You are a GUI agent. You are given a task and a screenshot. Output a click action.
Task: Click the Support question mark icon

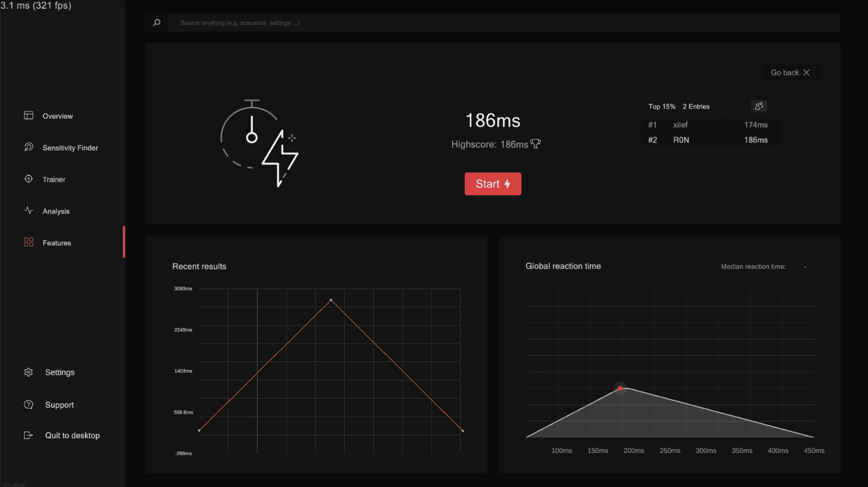(29, 405)
